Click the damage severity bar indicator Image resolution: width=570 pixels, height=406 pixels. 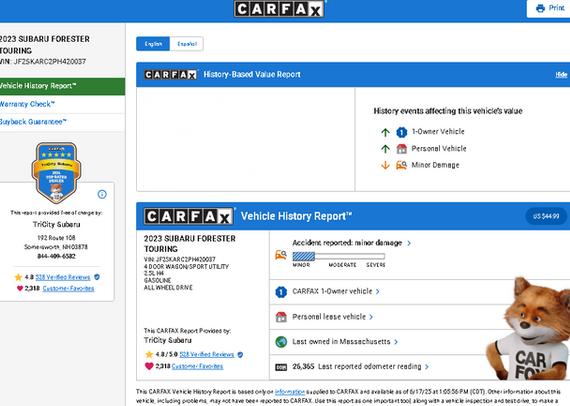338,256
